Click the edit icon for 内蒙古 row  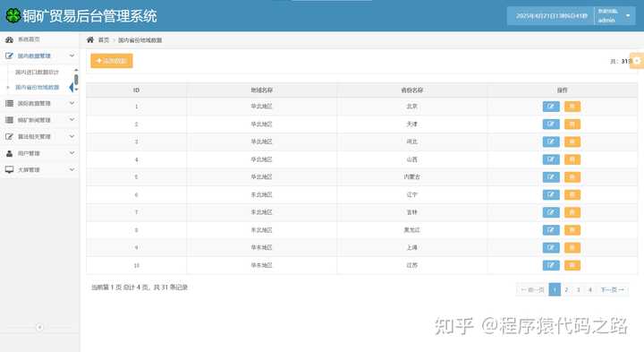[551, 177]
